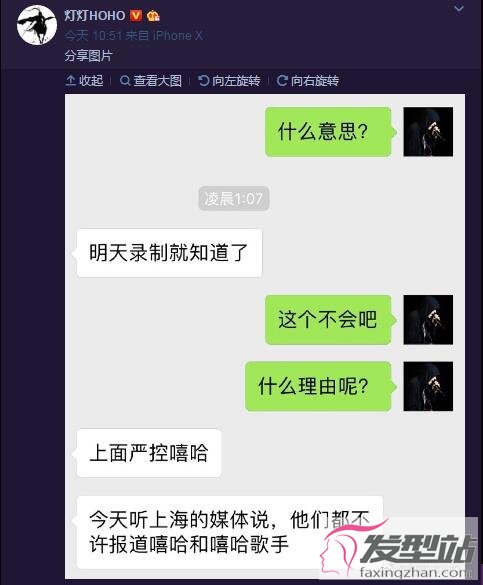Rotate image right with 向右旋转
Viewport: 483px width, 585px height.
pyautogui.click(x=308, y=81)
